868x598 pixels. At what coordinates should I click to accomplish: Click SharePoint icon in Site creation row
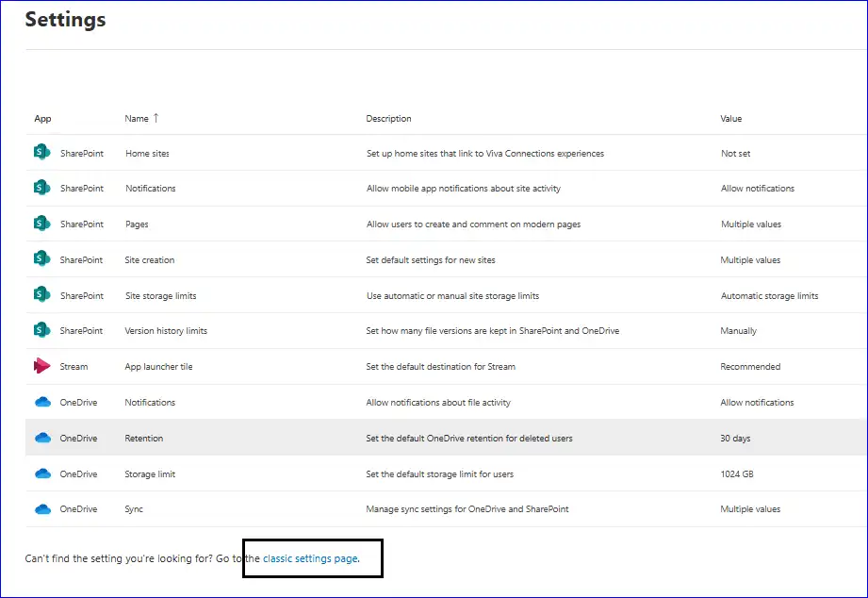pos(41,259)
